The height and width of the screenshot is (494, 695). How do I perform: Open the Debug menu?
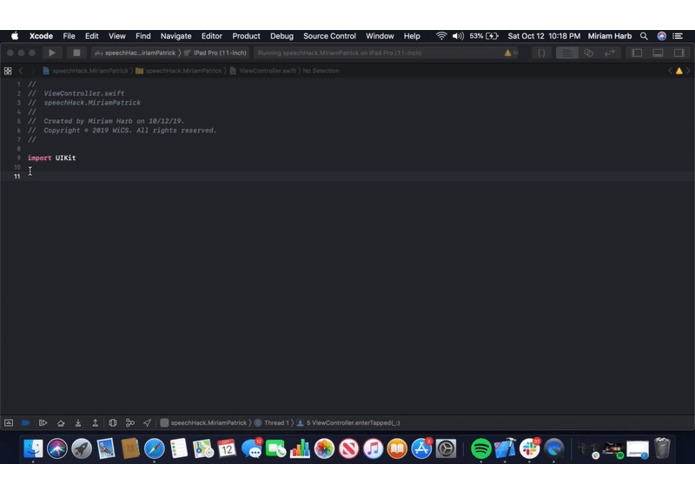[281, 36]
